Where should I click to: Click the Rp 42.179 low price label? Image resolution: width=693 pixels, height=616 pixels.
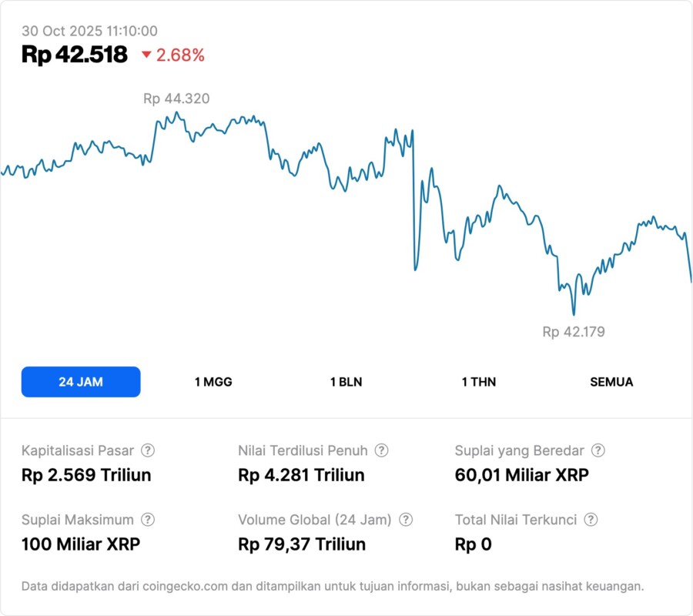click(x=574, y=332)
